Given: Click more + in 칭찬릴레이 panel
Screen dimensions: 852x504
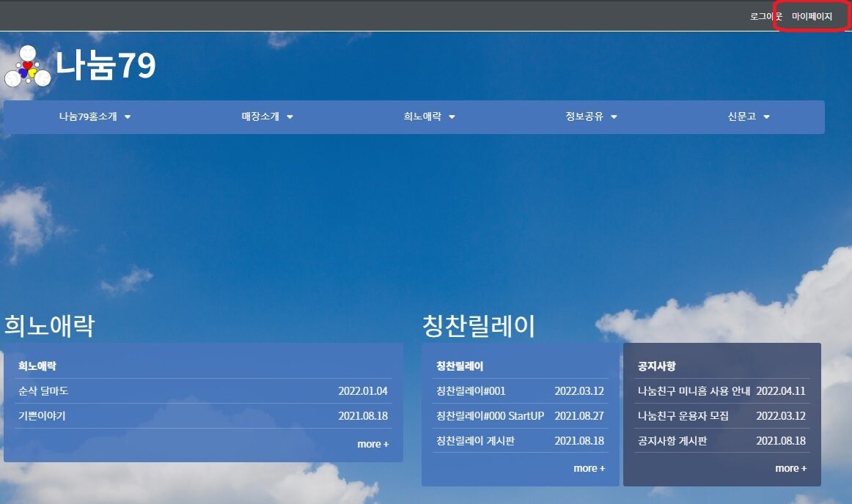Looking at the screenshot, I should click(589, 468).
